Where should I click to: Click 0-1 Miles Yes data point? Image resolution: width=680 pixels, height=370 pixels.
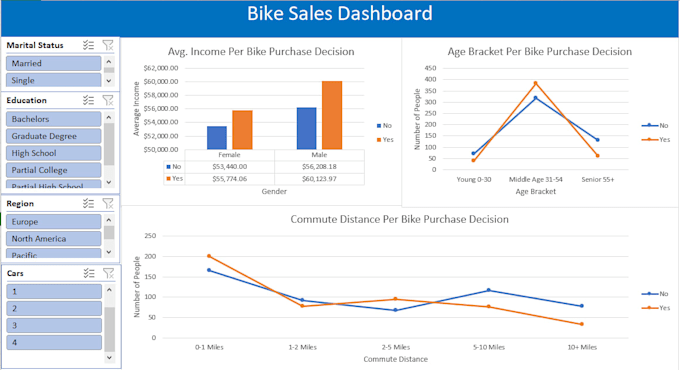click(x=209, y=256)
